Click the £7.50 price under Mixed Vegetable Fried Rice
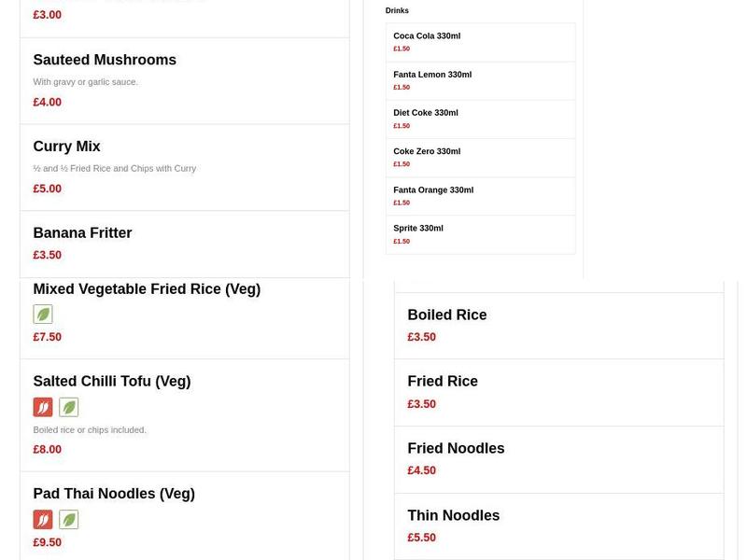This screenshot has height=560, width=747. point(47,337)
